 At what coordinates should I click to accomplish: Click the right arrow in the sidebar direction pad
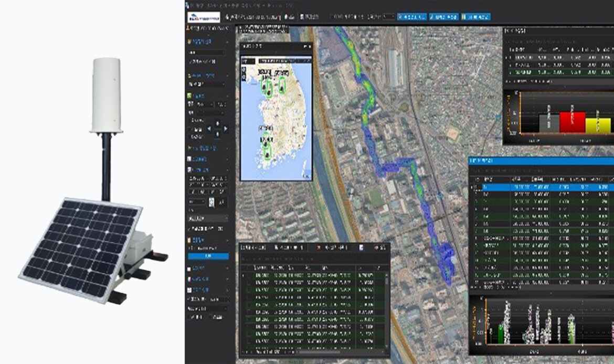226,129
